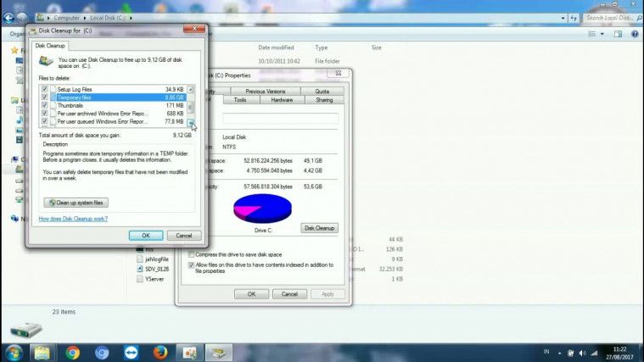Confirm with OK in Disk Cleanup dialog
The width and height of the screenshot is (644, 362).
pyautogui.click(x=146, y=235)
